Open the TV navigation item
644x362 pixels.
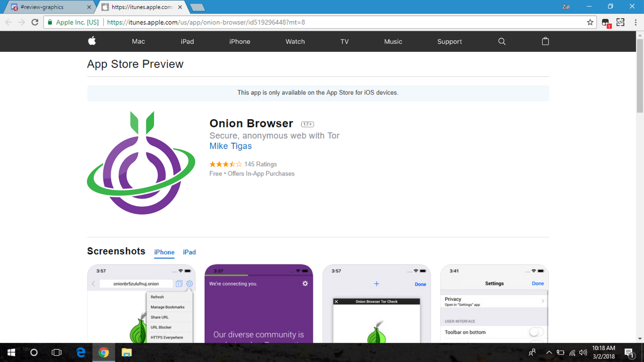click(x=344, y=41)
